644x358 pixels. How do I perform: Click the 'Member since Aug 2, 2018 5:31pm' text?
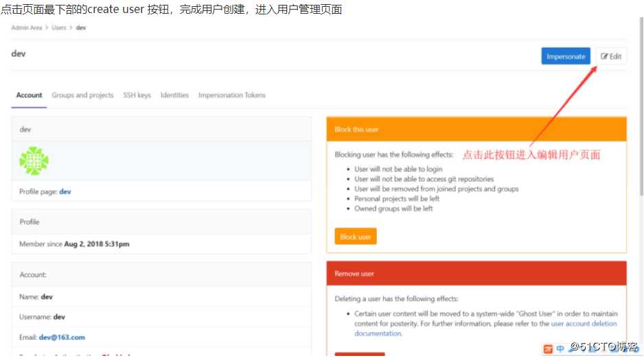click(74, 244)
